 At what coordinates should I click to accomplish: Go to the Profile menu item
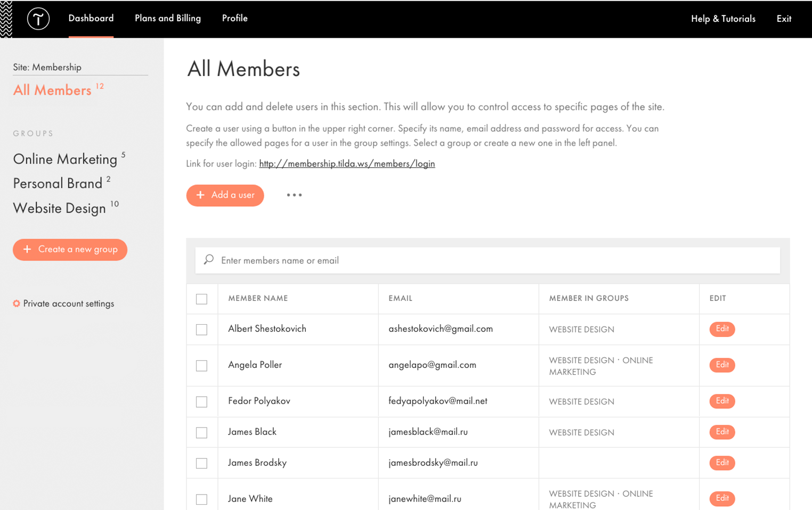point(234,19)
